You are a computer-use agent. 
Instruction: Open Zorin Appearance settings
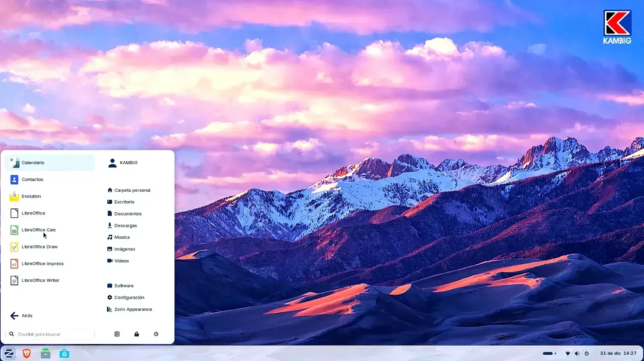133,309
